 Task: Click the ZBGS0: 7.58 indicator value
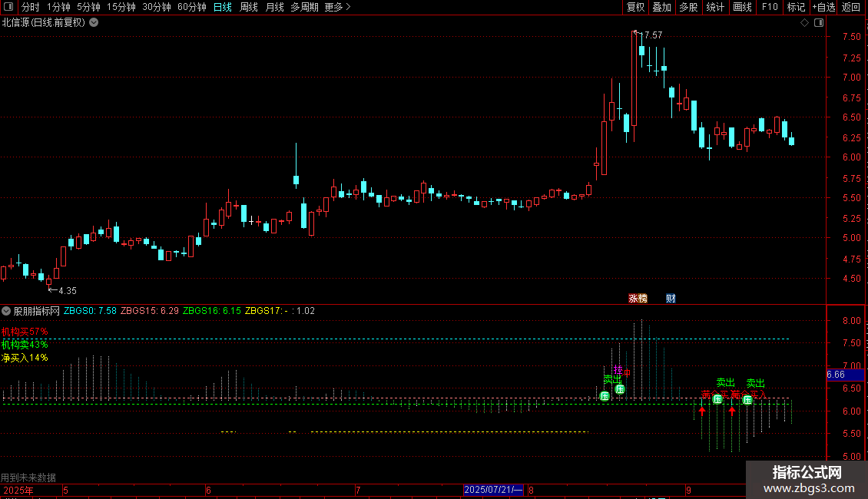(90, 311)
